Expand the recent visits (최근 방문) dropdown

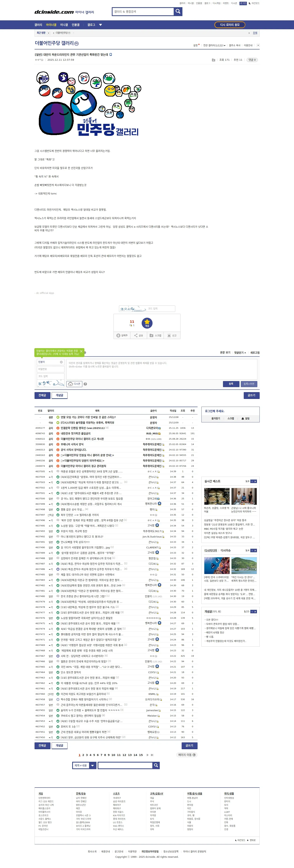[x=49, y=33]
